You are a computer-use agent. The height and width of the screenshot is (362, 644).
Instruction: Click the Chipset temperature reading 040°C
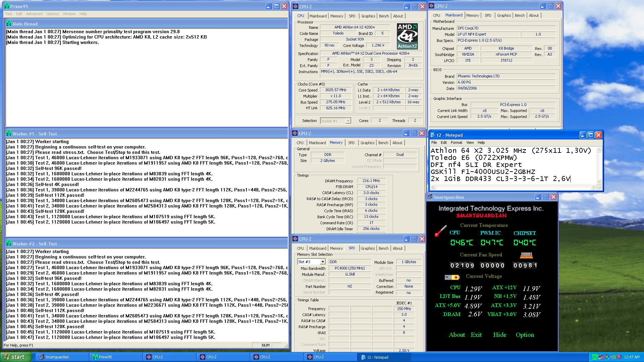pos(525,242)
